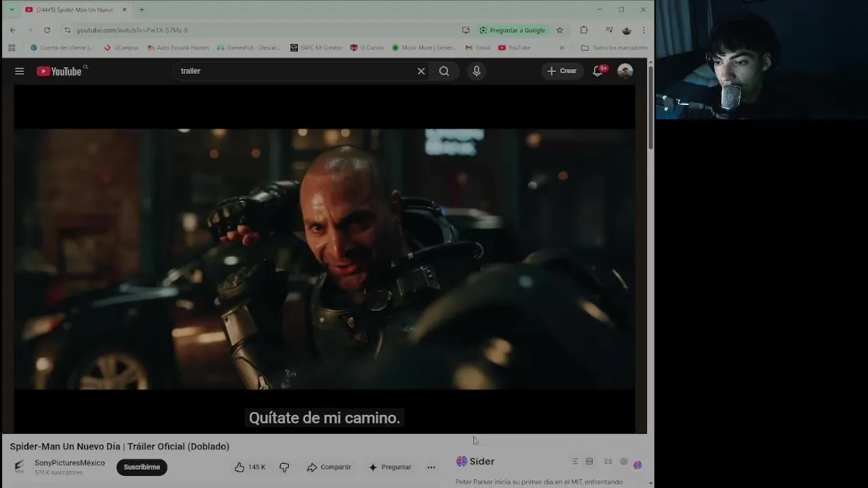
Task: Open media controls icon in toolbar
Action: point(609,30)
